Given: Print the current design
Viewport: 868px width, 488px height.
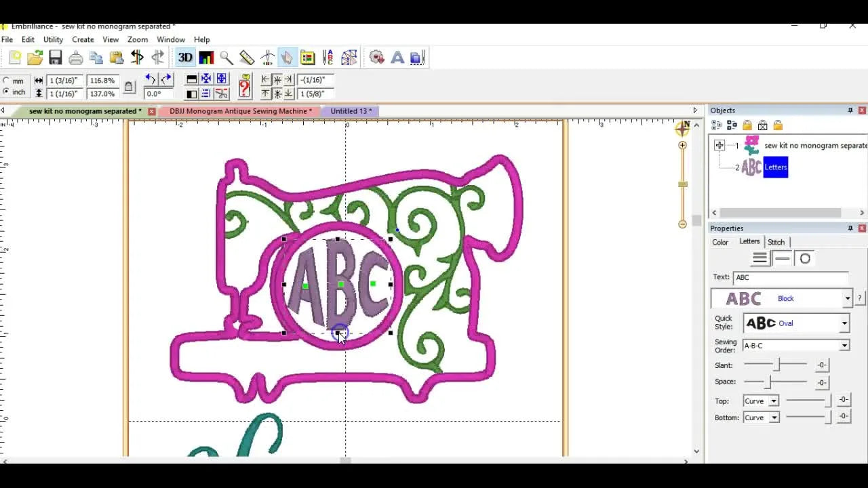Looking at the screenshot, I should [x=76, y=58].
